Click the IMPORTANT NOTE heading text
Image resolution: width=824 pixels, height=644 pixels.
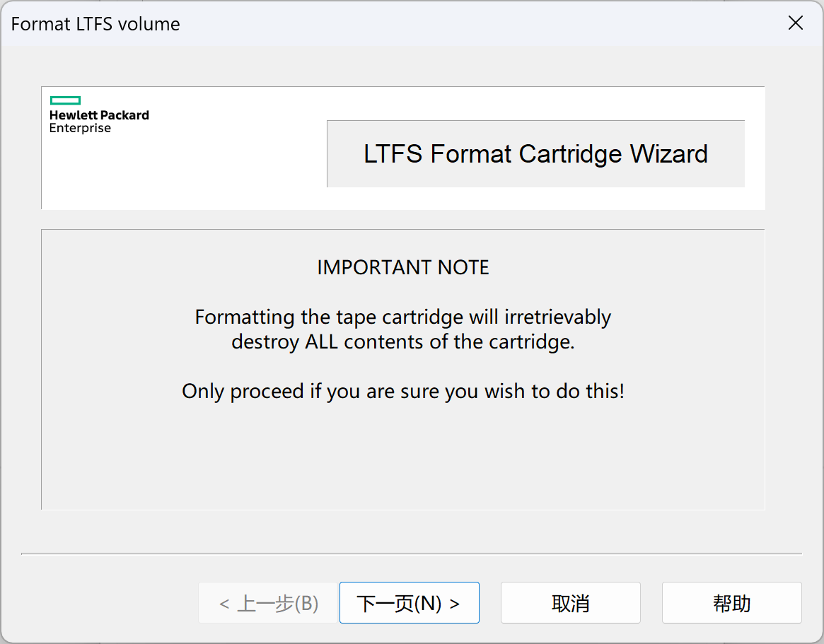[403, 267]
